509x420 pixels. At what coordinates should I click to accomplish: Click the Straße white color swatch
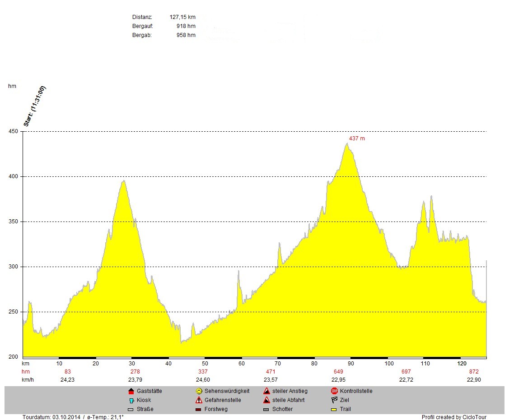(131, 410)
